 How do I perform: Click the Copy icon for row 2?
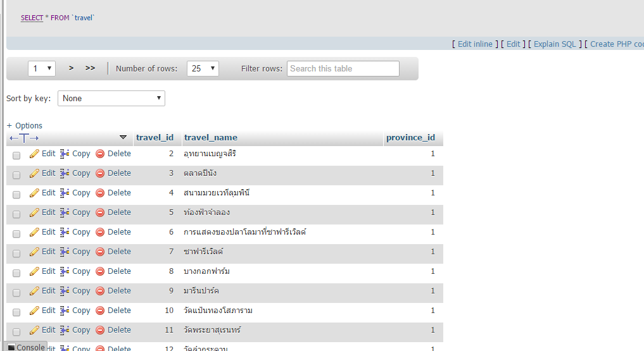click(x=65, y=154)
